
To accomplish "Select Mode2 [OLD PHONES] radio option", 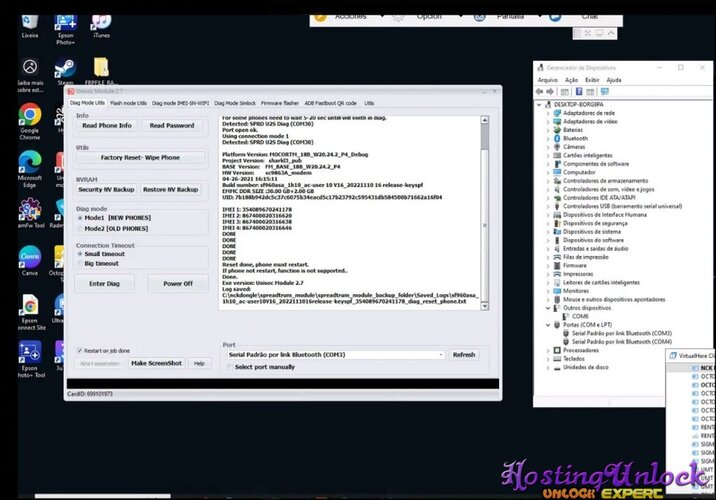I will pyautogui.click(x=80, y=229).
